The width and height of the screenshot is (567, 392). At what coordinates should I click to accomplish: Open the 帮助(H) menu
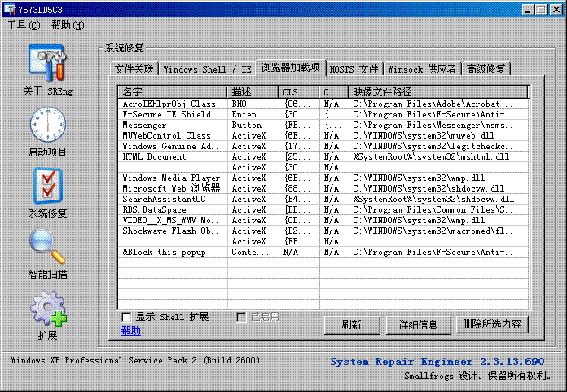(68, 25)
